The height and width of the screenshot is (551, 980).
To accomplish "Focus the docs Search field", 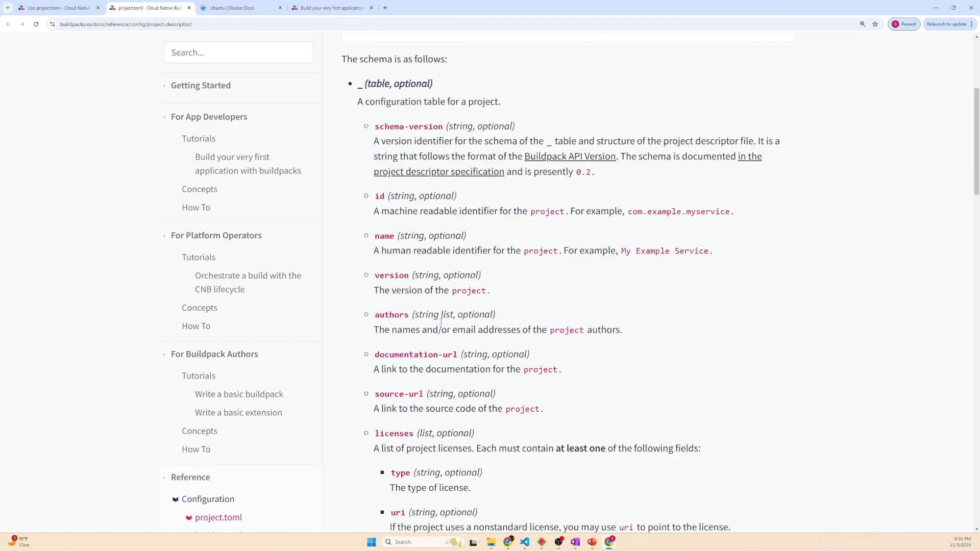I will tap(238, 53).
